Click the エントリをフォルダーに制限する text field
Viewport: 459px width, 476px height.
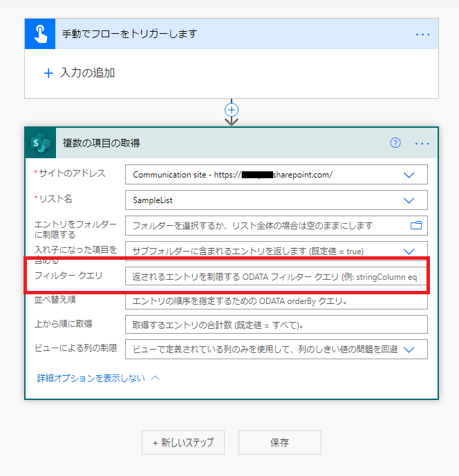(x=266, y=225)
